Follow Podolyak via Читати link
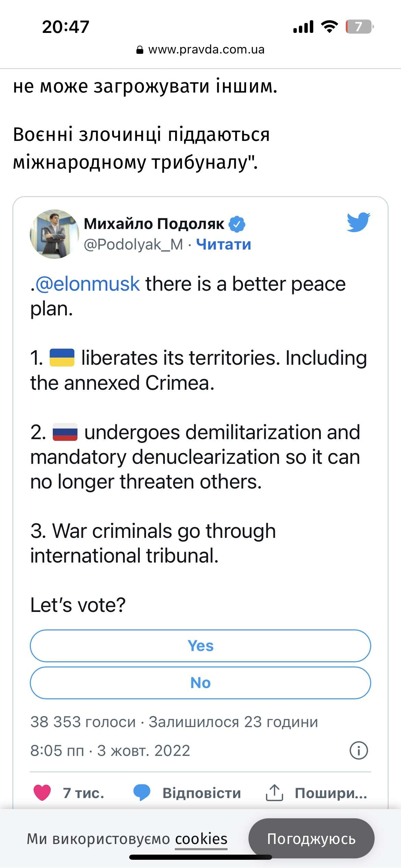 (223, 244)
